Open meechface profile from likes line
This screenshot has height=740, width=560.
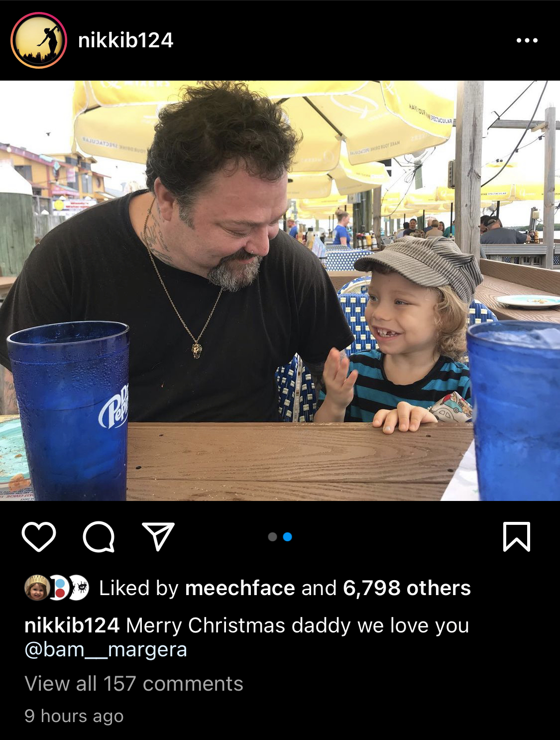coord(240,588)
